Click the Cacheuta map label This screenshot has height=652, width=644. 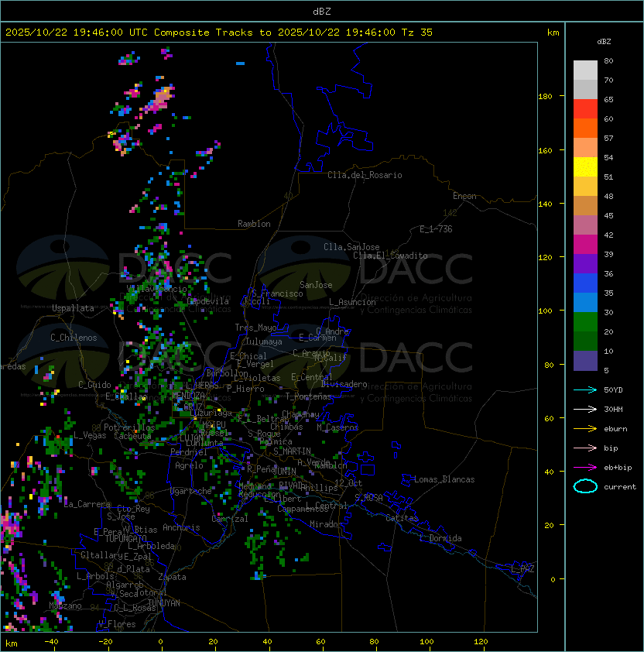pos(132,436)
